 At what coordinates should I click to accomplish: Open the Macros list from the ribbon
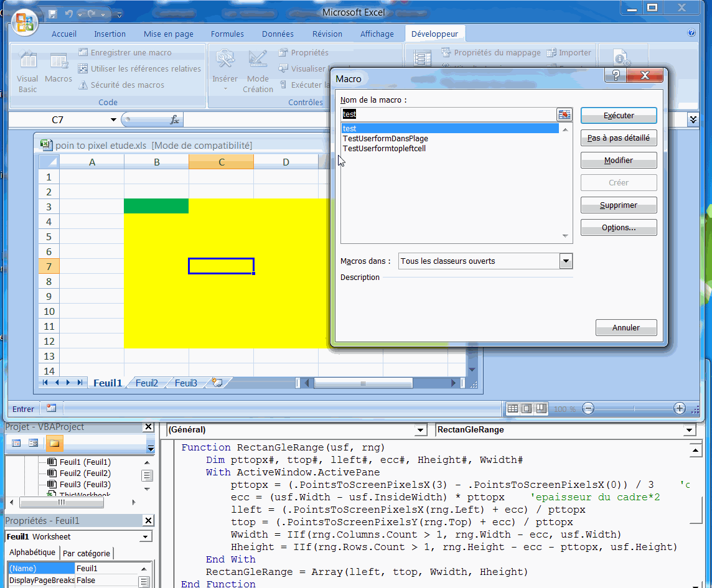[58, 68]
